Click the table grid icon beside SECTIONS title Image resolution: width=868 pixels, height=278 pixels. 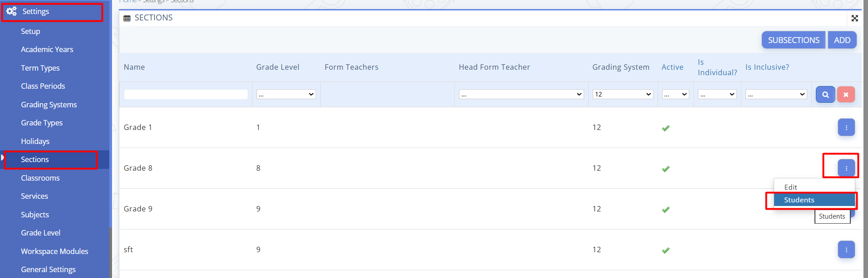pyautogui.click(x=127, y=18)
